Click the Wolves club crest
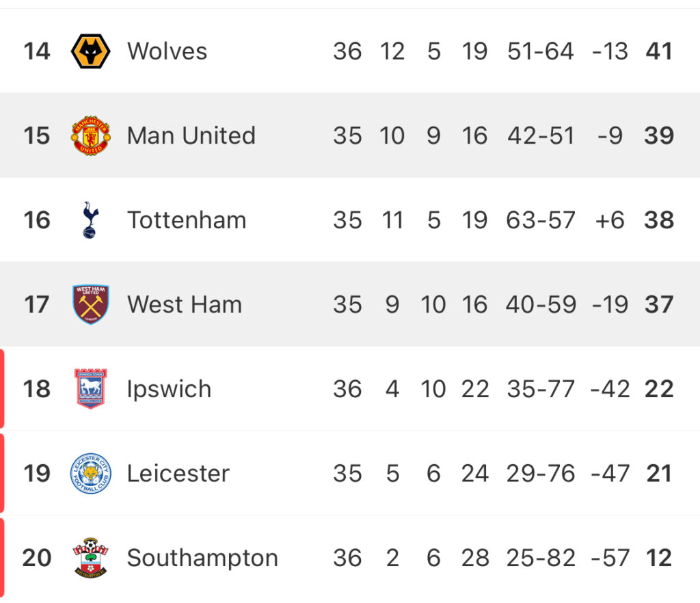This screenshot has width=700, height=603. click(x=91, y=51)
